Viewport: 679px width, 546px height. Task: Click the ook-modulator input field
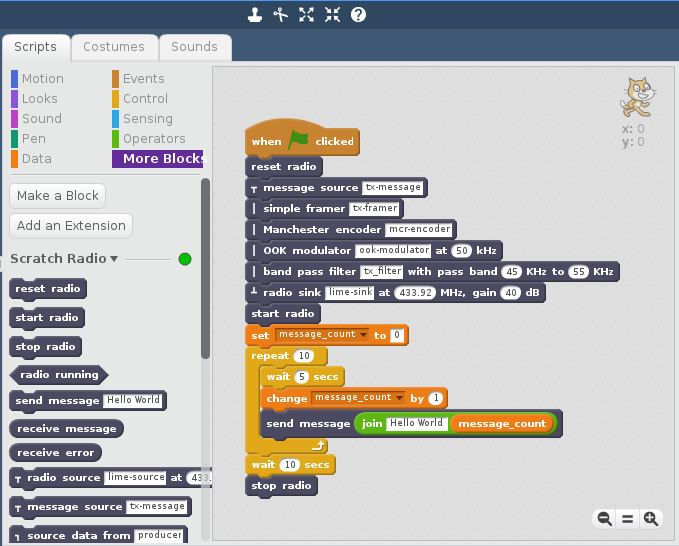[394, 251]
